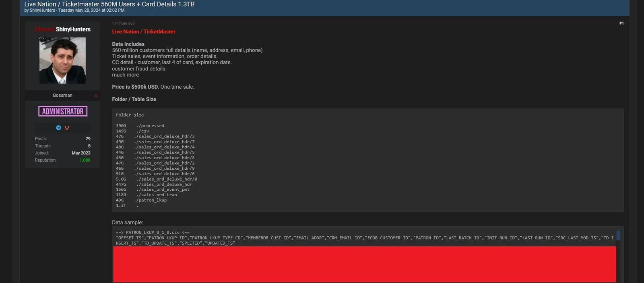Click the './sales_ord_deluxe_hdr/4' row
The width and height of the screenshot is (644, 283).
tap(155, 147)
